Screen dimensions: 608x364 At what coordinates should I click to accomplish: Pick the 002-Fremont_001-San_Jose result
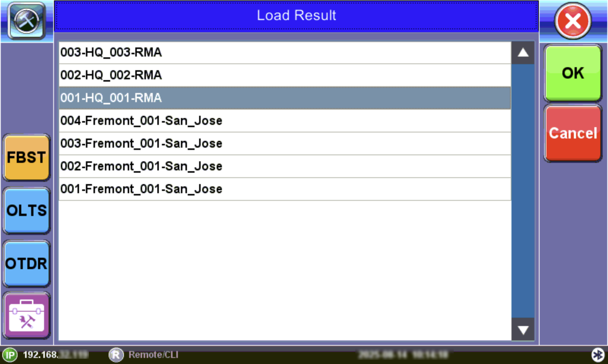coord(284,166)
